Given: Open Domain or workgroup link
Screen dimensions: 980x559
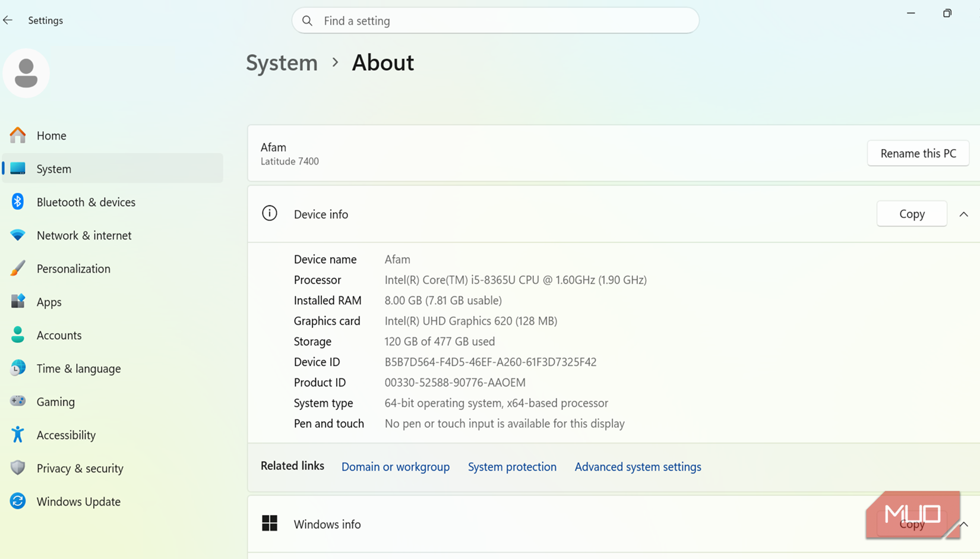Looking at the screenshot, I should click(x=396, y=467).
